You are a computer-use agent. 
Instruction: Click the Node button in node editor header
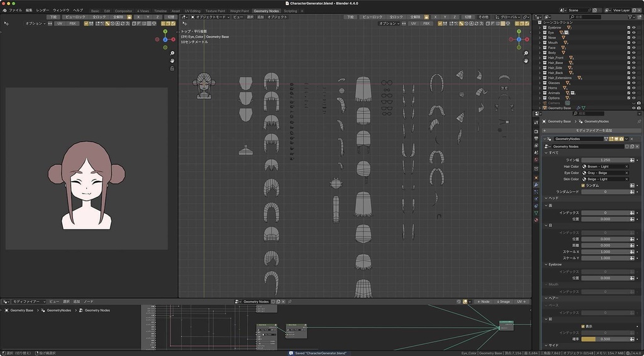tap(483, 302)
